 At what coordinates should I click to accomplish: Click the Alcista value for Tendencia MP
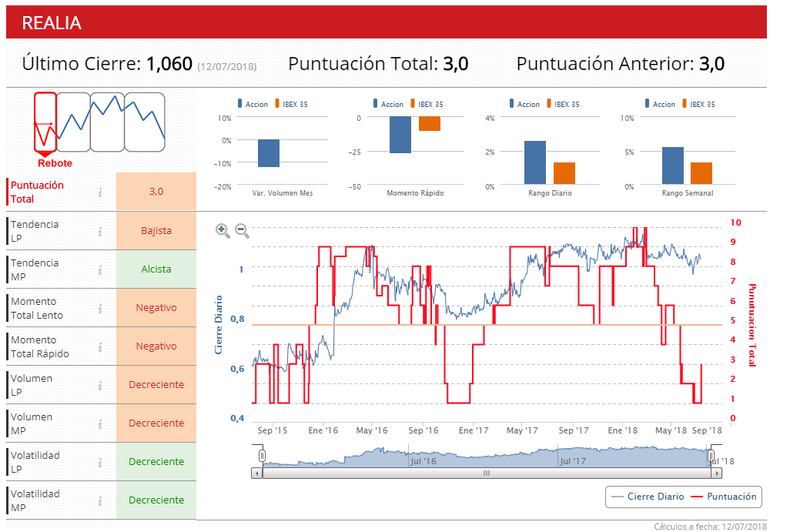(156, 269)
